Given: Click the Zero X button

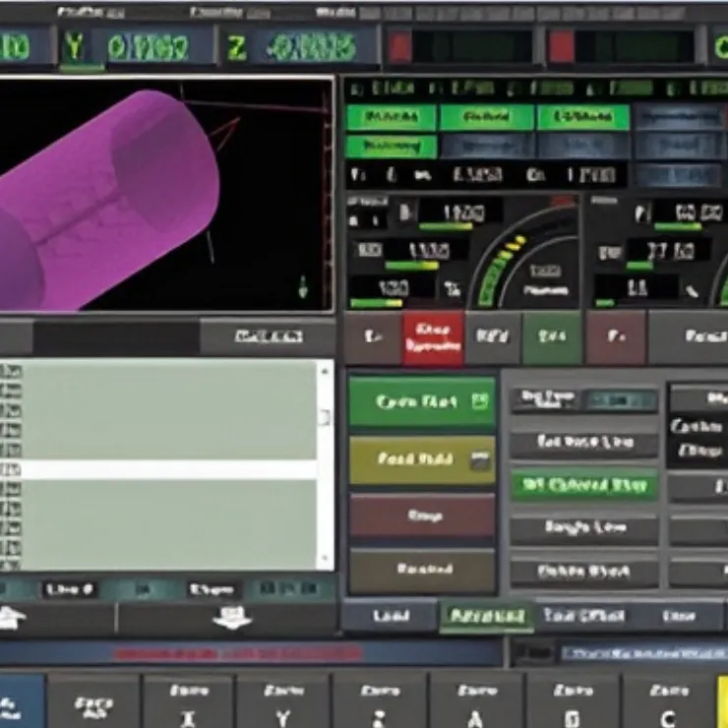Looking at the screenshot, I should pyautogui.click(x=188, y=700).
